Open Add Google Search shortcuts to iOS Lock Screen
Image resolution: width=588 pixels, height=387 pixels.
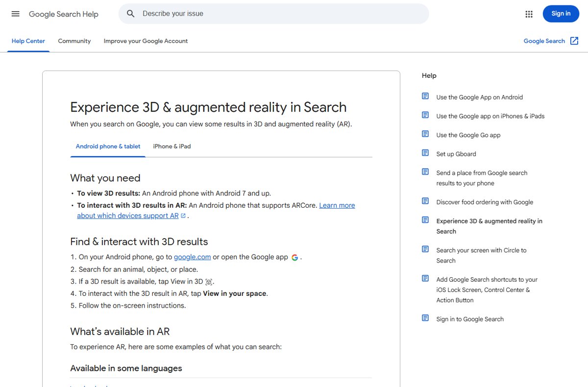(x=487, y=290)
